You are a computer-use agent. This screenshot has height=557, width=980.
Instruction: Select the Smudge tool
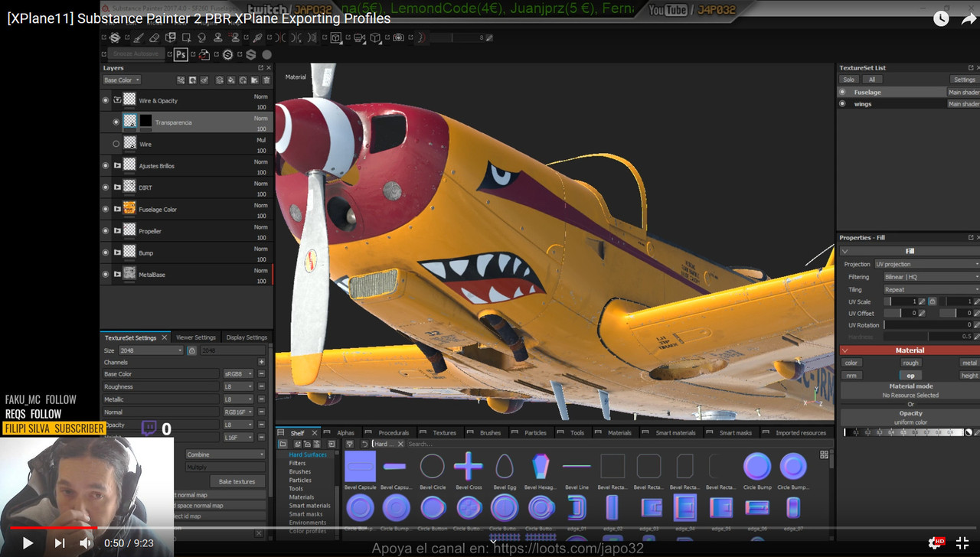[201, 37]
